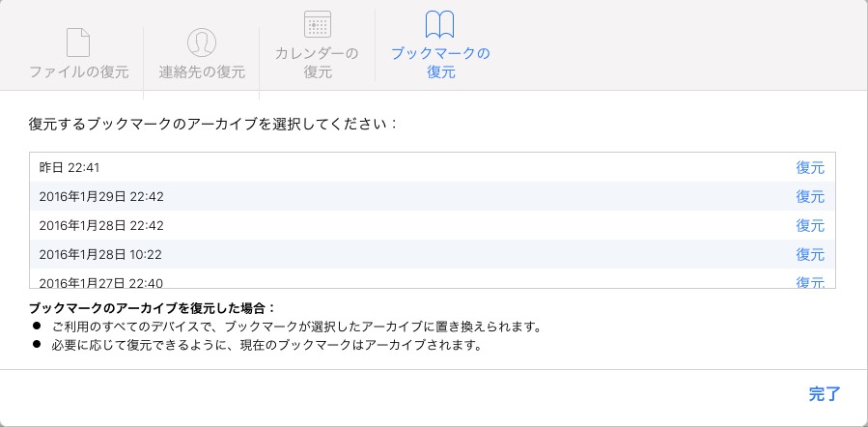Restore the 2016年1月28日 22:42 archive
The width and height of the screenshot is (868, 427).
click(x=810, y=225)
